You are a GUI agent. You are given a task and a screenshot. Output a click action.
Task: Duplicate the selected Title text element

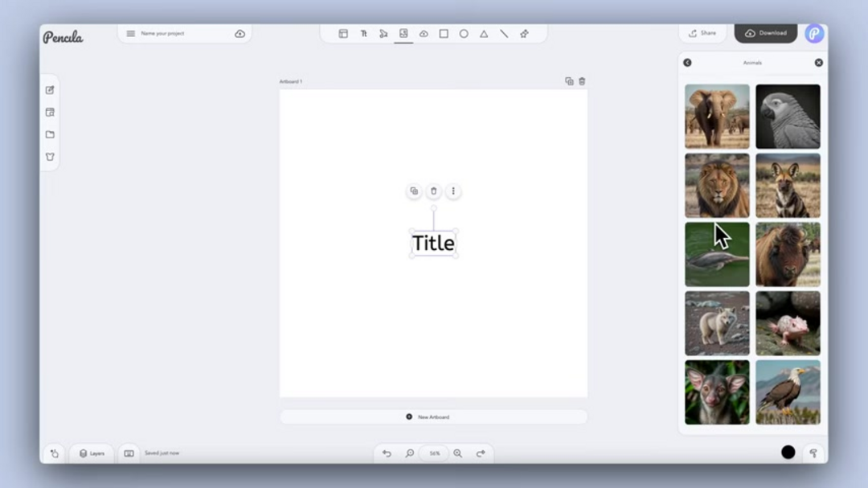(x=414, y=191)
